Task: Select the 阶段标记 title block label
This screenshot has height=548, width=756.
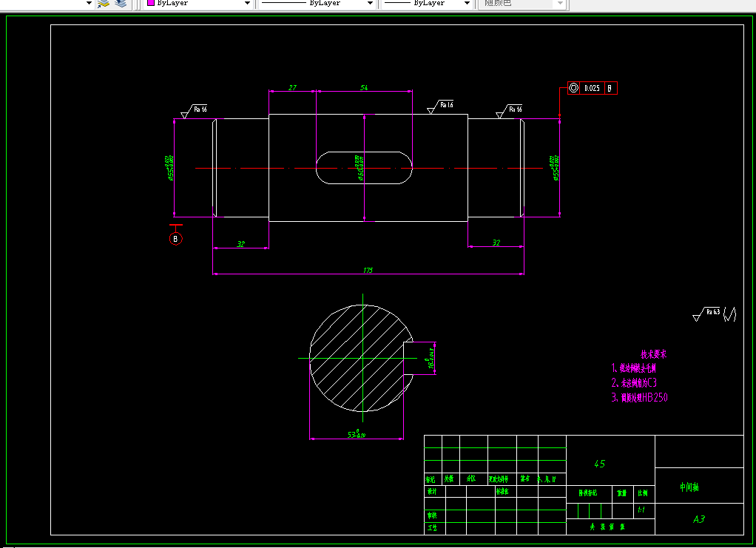Action: coord(588,493)
